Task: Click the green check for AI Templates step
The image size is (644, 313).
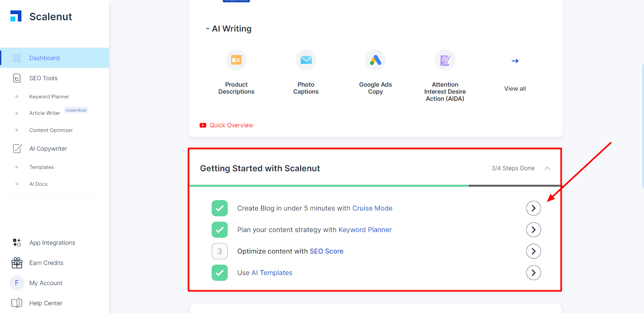Action: [x=220, y=273]
